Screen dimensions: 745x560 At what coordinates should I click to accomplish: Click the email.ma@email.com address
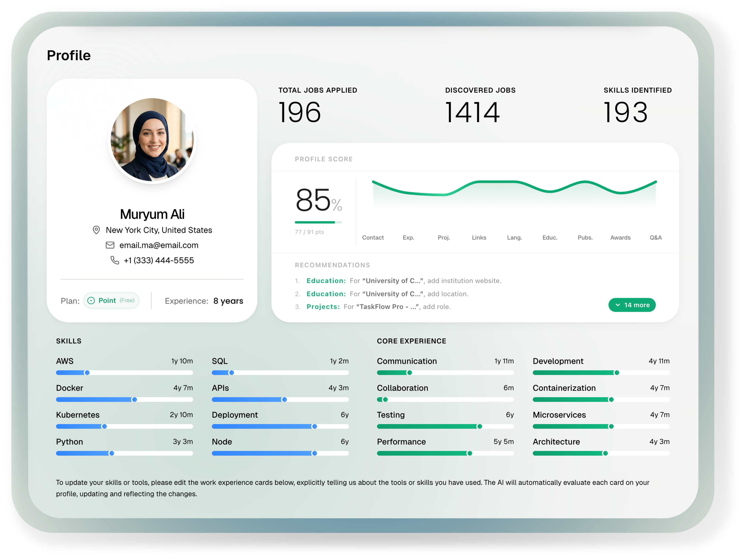(x=159, y=245)
